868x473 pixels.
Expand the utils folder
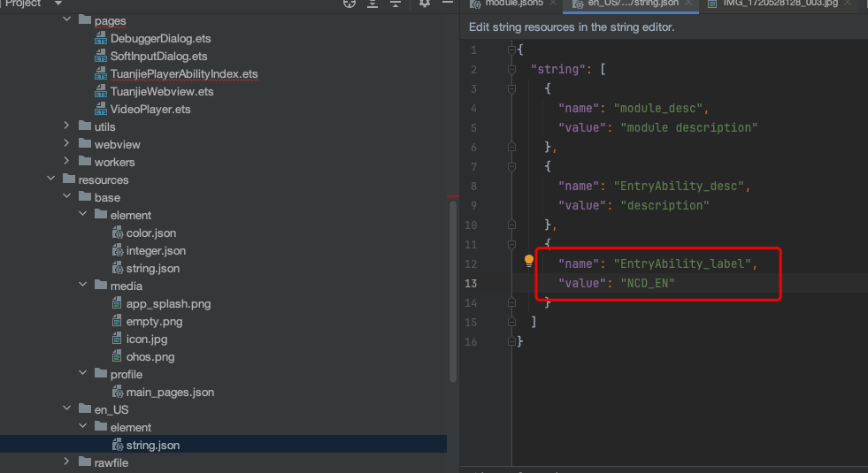coord(66,126)
